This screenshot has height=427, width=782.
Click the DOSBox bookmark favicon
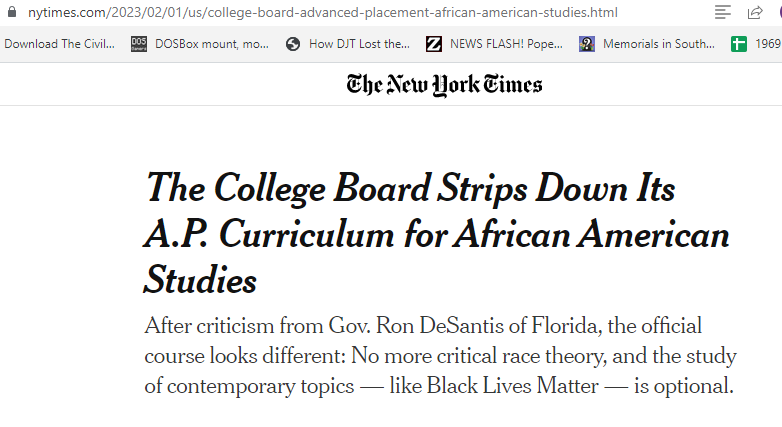pyautogui.click(x=139, y=44)
